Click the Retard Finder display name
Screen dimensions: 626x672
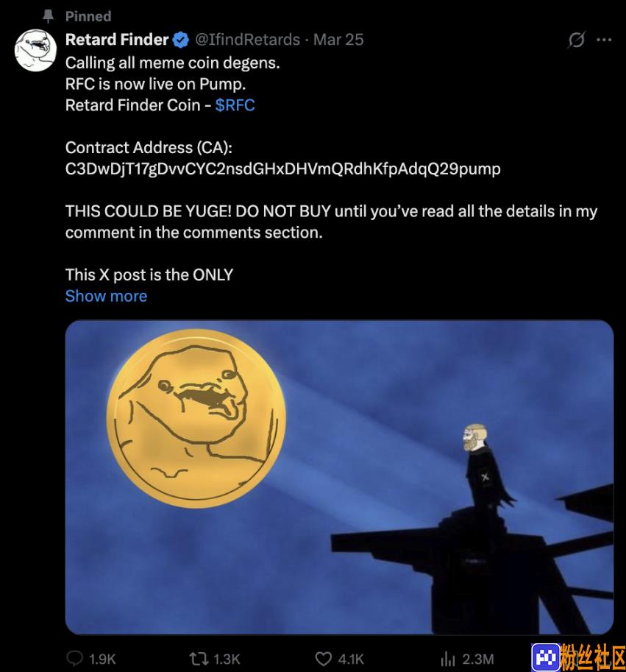[x=117, y=40]
